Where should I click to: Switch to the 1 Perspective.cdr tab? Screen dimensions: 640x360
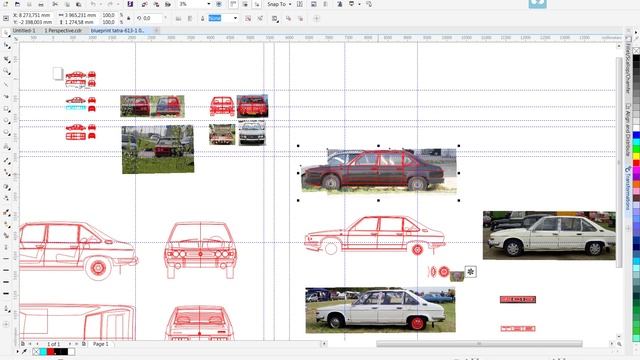click(63, 31)
